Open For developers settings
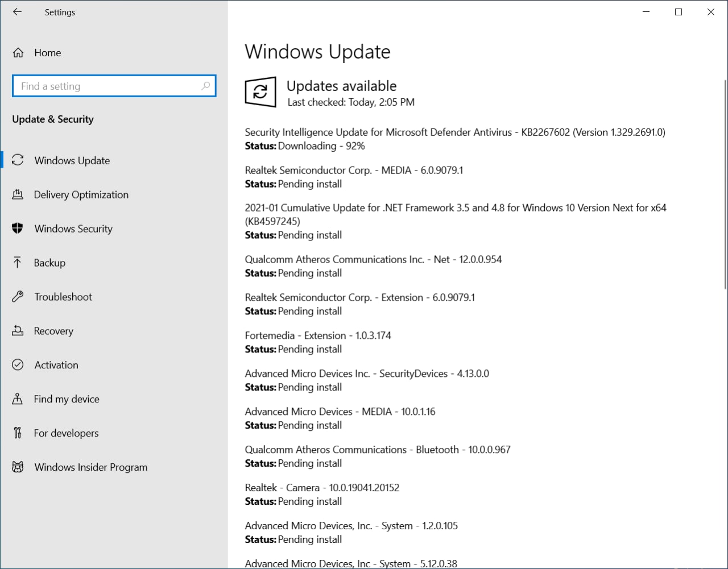 click(x=114, y=433)
